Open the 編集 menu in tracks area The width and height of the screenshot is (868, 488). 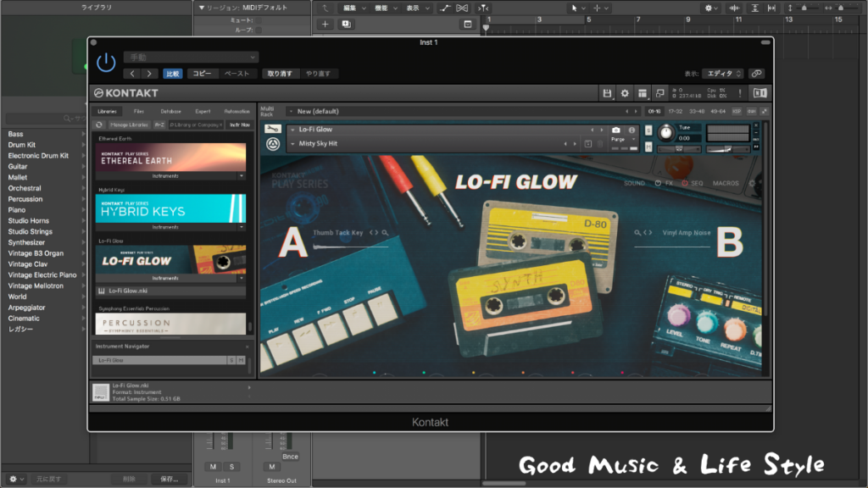tap(354, 8)
